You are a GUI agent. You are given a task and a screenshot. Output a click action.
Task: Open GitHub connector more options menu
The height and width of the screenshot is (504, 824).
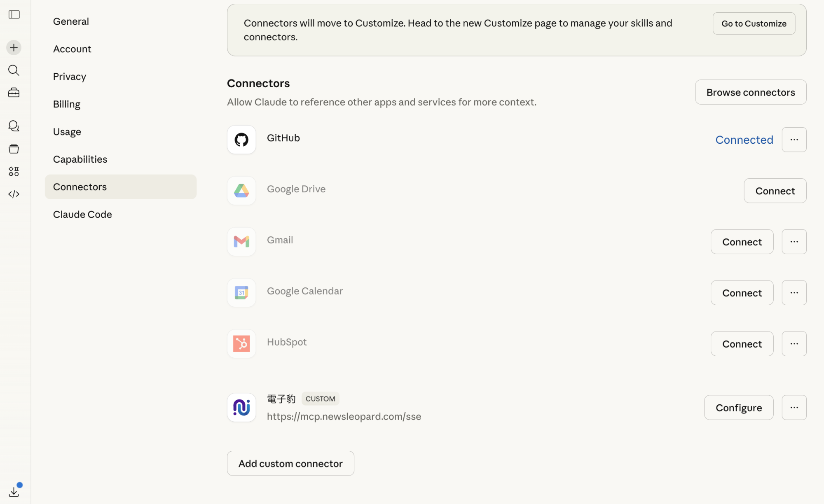[x=794, y=140]
